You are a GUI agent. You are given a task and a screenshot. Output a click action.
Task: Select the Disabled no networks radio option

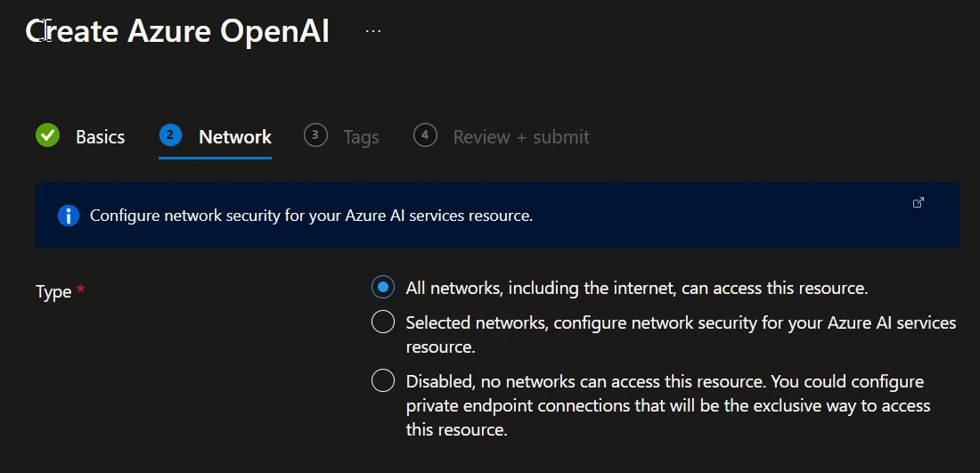coord(383,381)
